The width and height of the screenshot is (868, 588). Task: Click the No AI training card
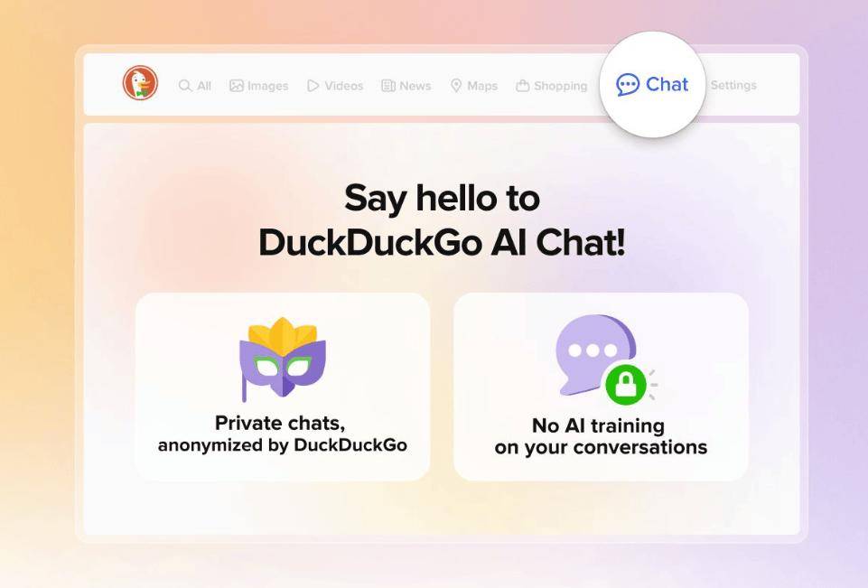[x=601, y=387]
